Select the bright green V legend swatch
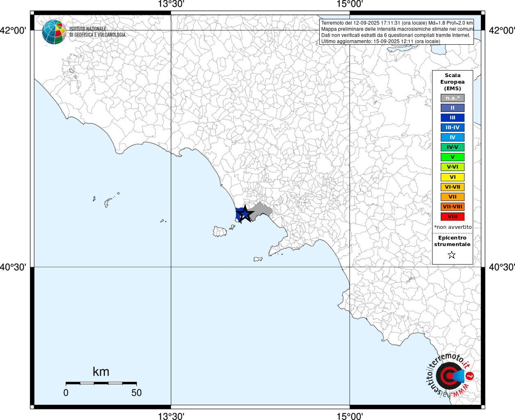 (453, 157)
